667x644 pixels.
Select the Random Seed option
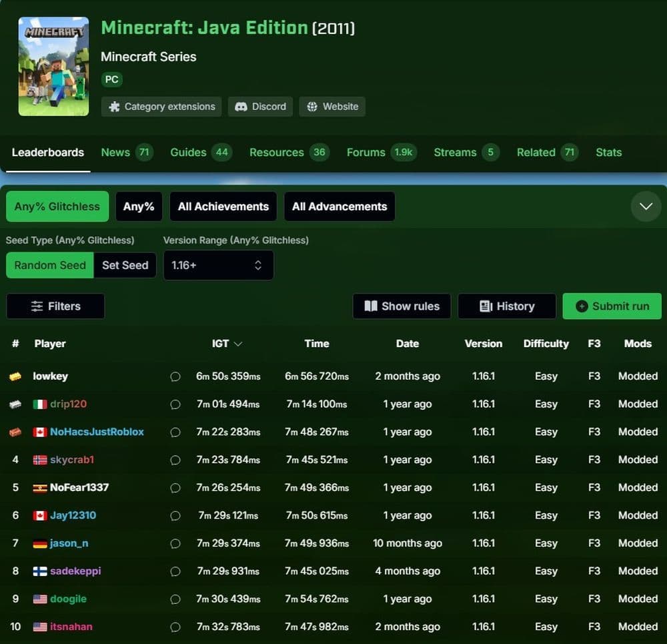(x=49, y=265)
